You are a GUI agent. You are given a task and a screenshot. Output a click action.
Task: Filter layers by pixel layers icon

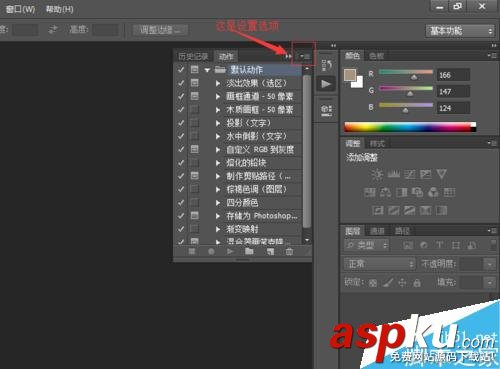408,246
